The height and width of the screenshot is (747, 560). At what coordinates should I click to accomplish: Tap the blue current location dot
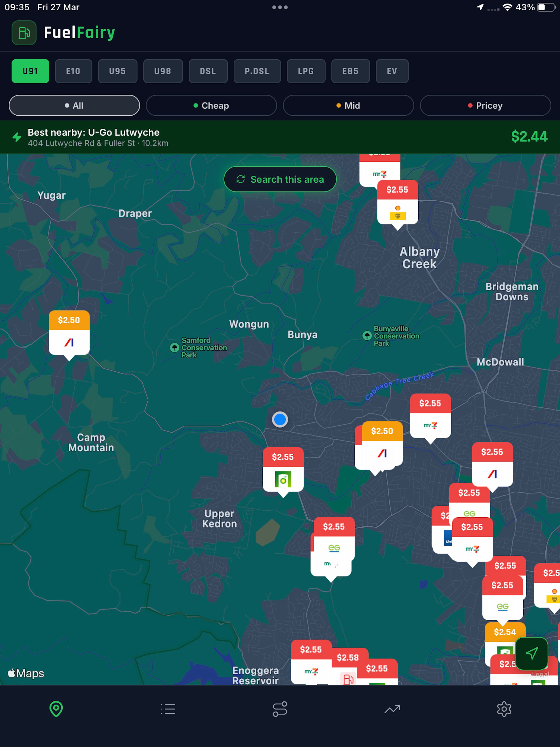pos(280,419)
